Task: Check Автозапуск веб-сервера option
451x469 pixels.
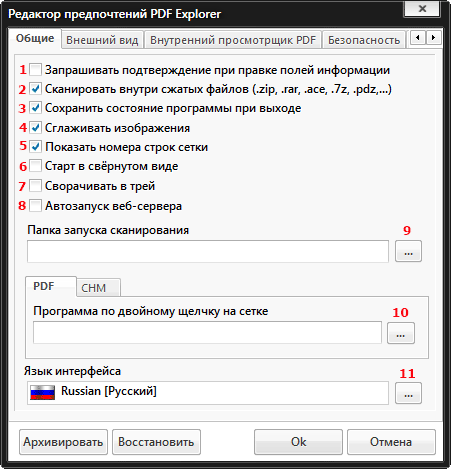Action: coord(35,206)
